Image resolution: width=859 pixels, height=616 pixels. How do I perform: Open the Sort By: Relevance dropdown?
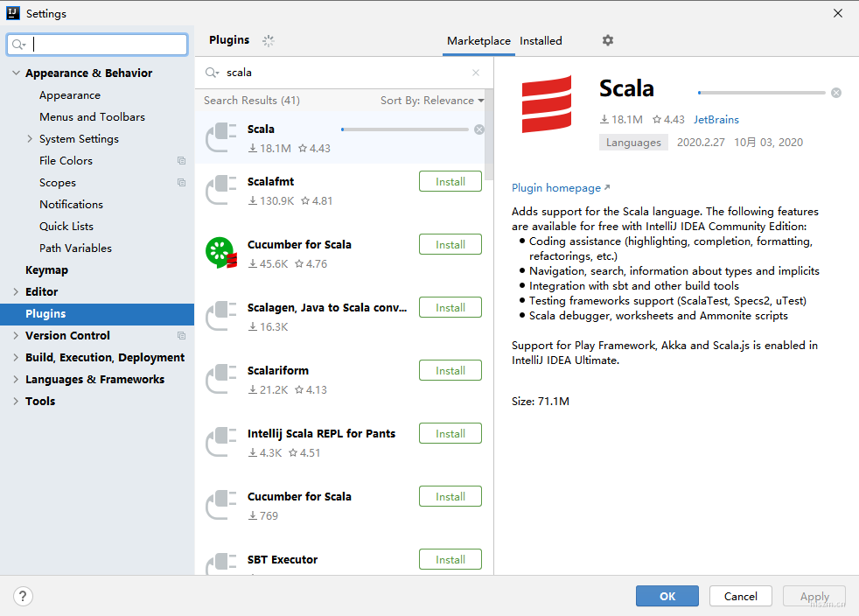[432, 101]
